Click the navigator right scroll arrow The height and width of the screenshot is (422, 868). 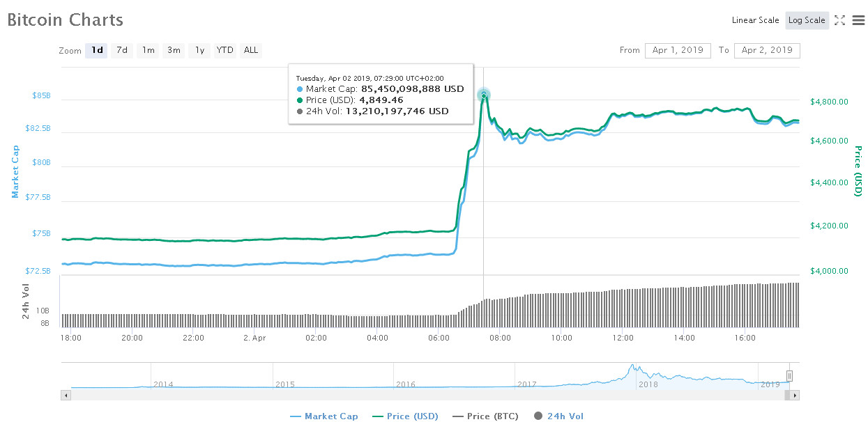pos(795,396)
